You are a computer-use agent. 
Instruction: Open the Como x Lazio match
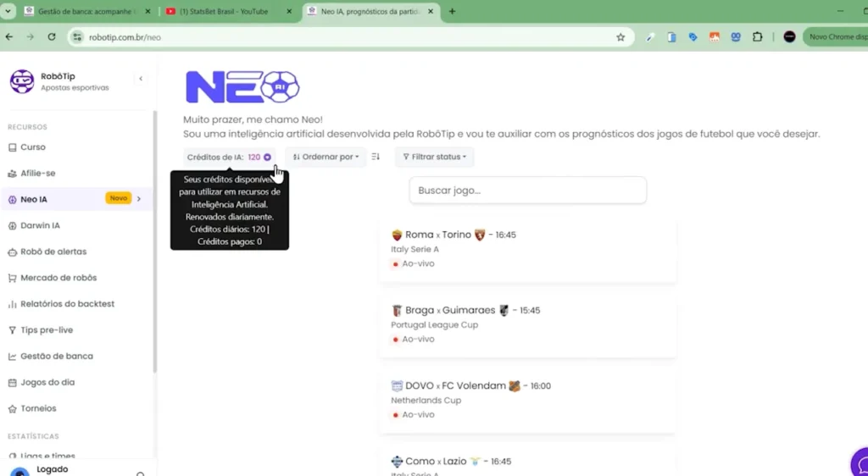527,461
